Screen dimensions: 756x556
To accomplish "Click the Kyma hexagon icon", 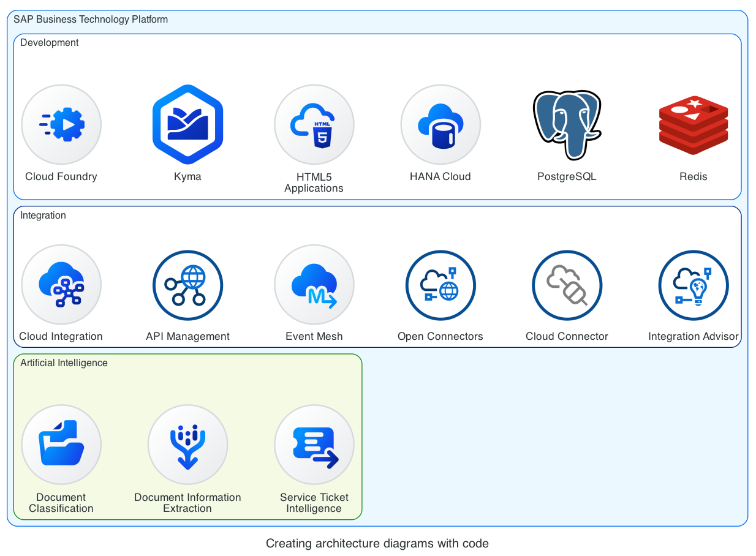I will 187,124.
